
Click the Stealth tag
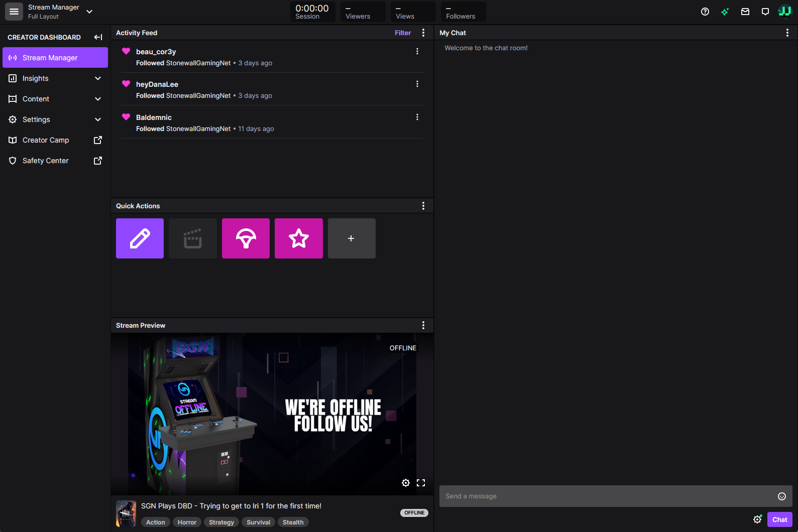pos(293,522)
